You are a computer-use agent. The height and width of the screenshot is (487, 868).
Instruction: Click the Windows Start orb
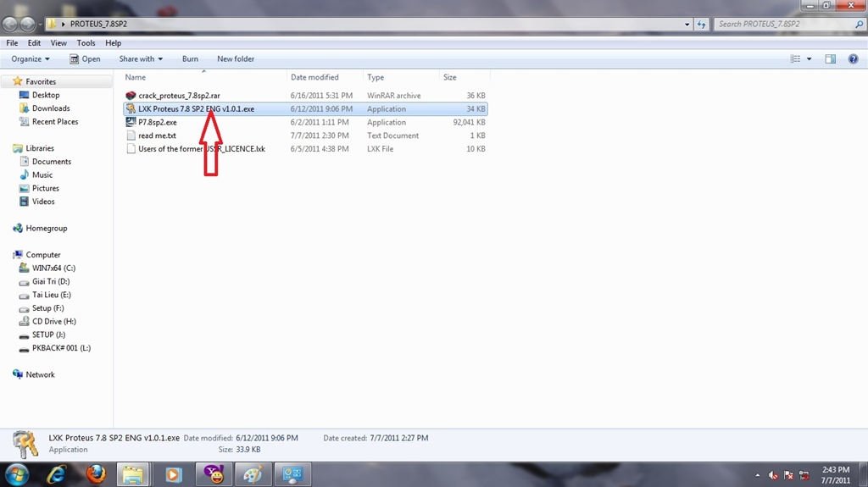point(17,473)
